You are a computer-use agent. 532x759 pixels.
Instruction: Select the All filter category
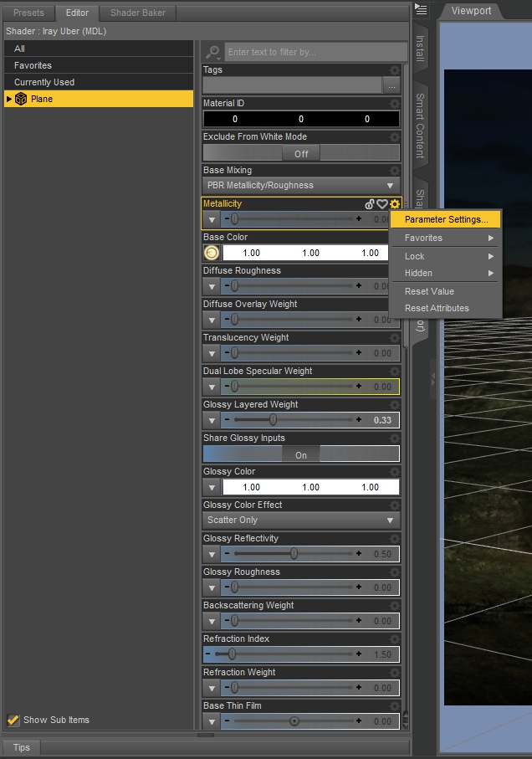99,49
